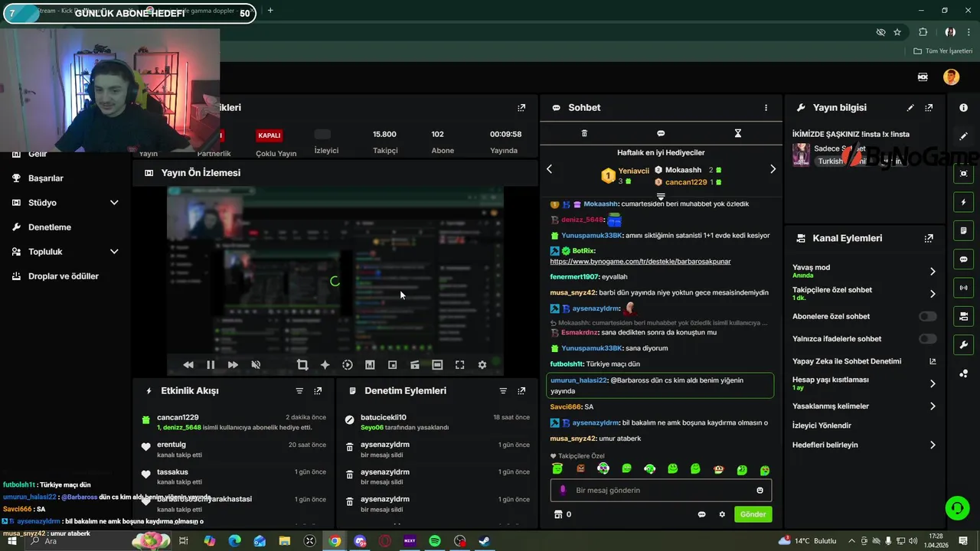Expand Takipçilere özel sohbet options

933,294
